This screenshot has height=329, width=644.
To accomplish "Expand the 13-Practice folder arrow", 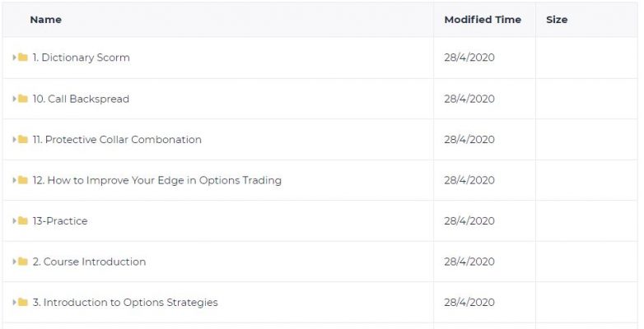I will point(14,220).
